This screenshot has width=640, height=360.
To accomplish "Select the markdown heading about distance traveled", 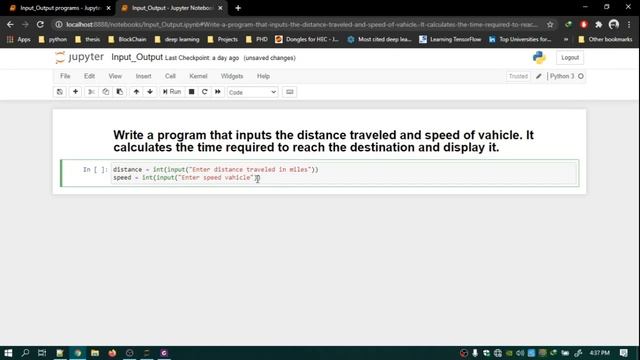I will tap(323, 141).
